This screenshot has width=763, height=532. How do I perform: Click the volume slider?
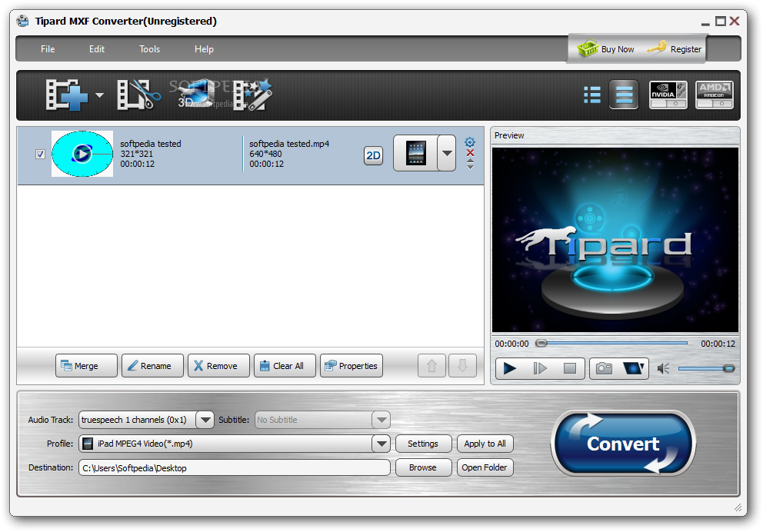[706, 368]
